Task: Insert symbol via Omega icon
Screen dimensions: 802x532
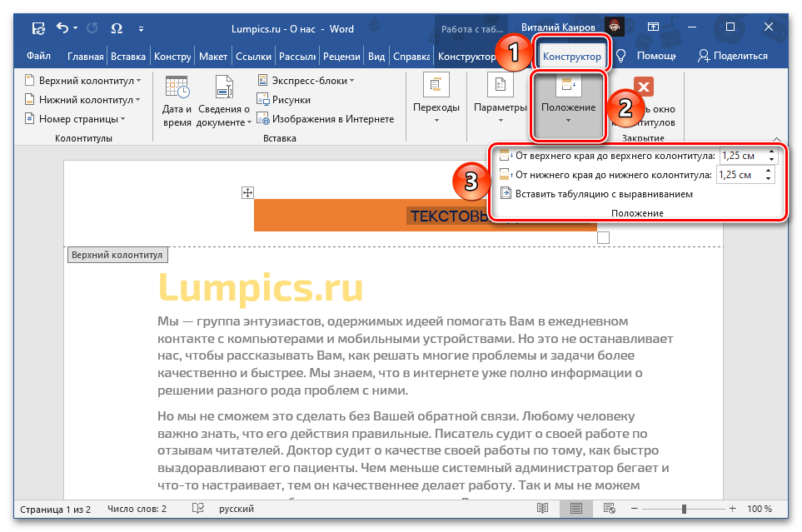Action: tap(117, 28)
